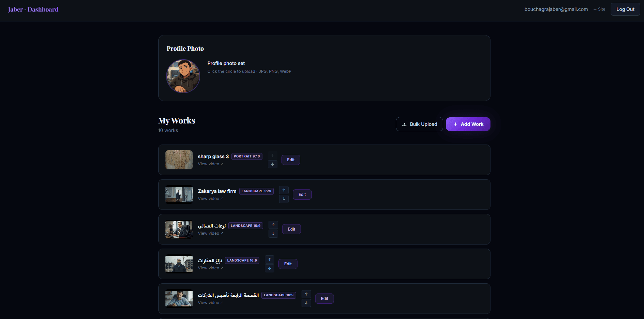The height and width of the screenshot is (319, 644).
Task: Click the 'LANDSCAPE 16:9' badge on نزعات العمالي
Action: click(x=246, y=226)
